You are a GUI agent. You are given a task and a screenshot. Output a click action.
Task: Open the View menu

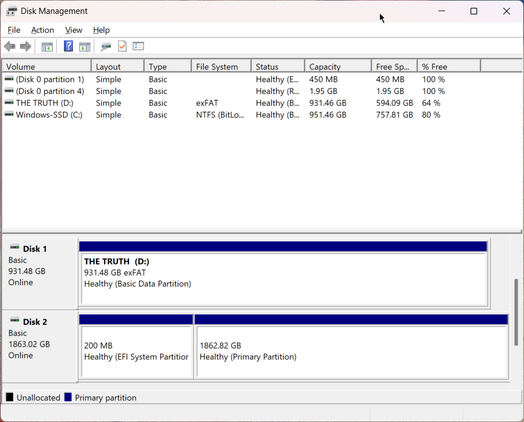(74, 30)
